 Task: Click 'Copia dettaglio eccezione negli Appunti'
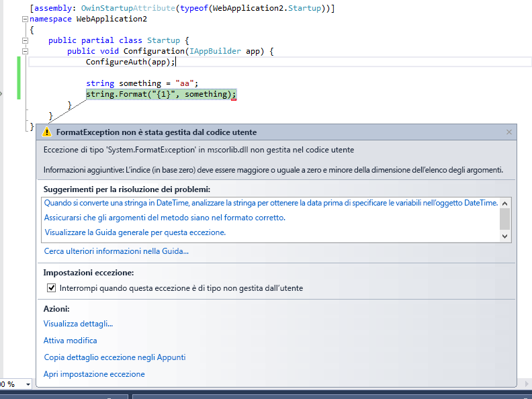[114, 357]
